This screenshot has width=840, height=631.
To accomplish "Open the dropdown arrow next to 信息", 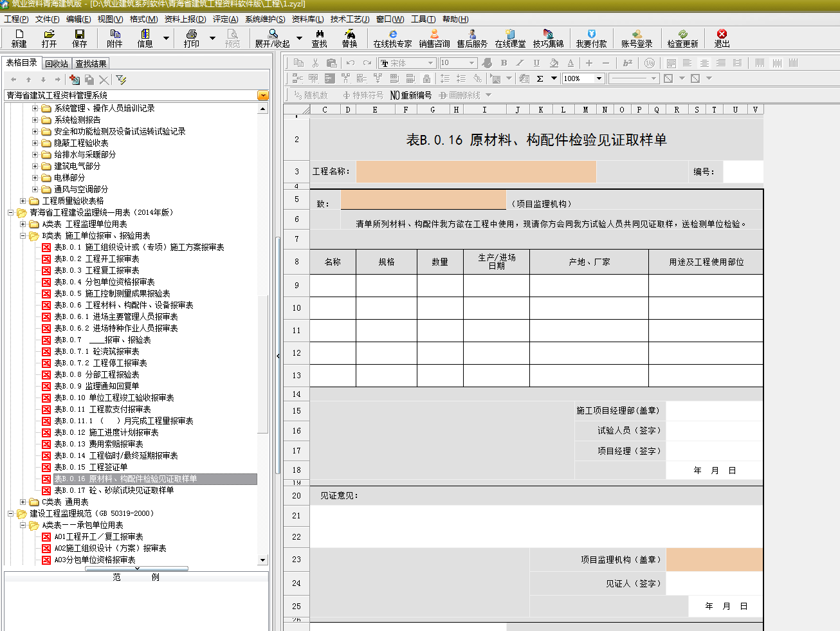I will coord(166,39).
